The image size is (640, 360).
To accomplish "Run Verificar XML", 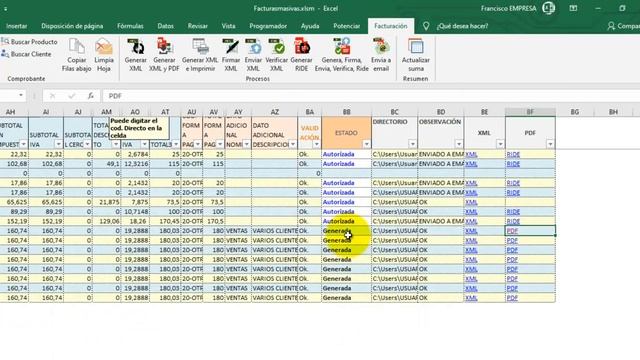I will (277, 55).
